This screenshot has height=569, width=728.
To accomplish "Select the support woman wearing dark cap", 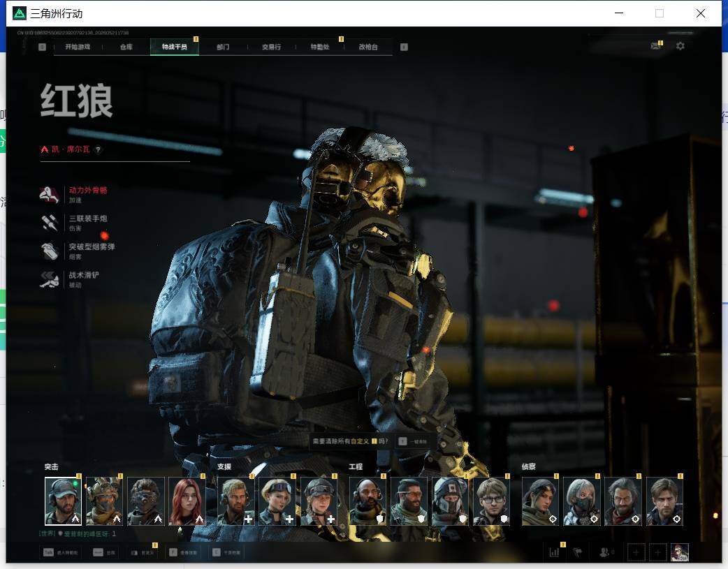I will coord(319,501).
